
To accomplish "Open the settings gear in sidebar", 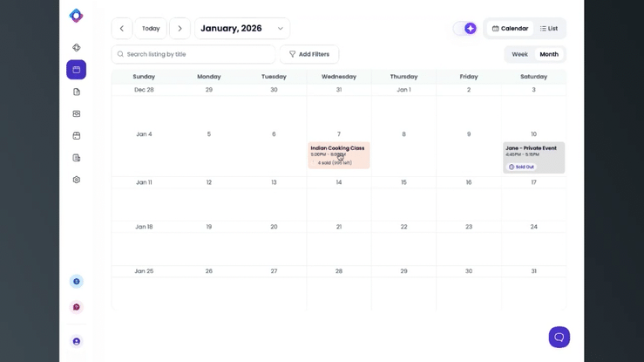I will (76, 180).
